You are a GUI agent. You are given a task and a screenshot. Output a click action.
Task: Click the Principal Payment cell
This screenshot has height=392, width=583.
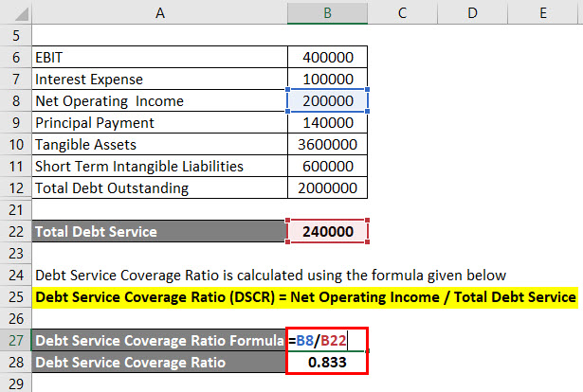click(159, 123)
